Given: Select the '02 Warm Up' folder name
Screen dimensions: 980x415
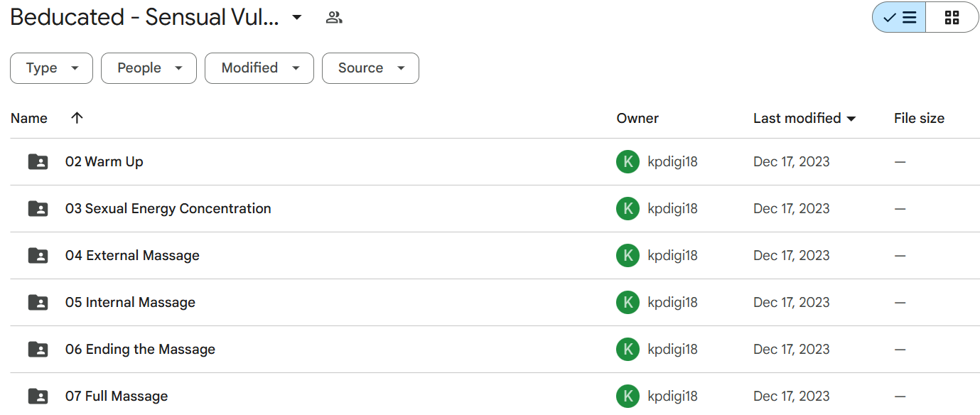Looking at the screenshot, I should coord(104,162).
